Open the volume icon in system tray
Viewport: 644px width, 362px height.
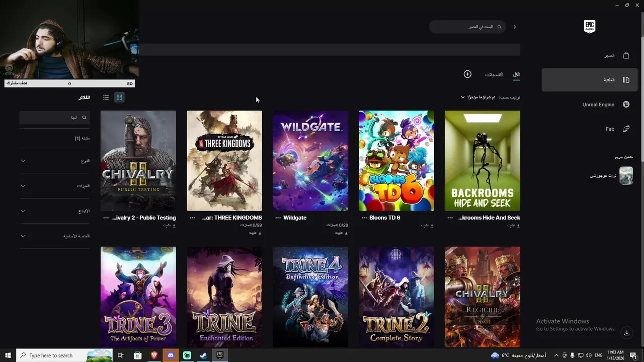589,355
